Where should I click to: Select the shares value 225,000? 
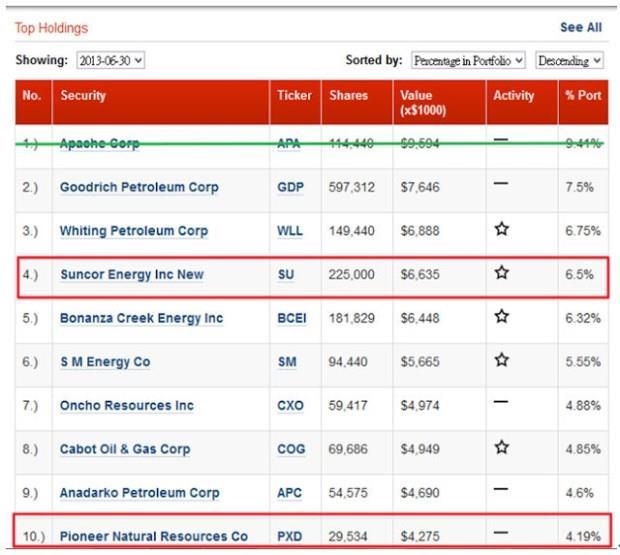(352, 274)
